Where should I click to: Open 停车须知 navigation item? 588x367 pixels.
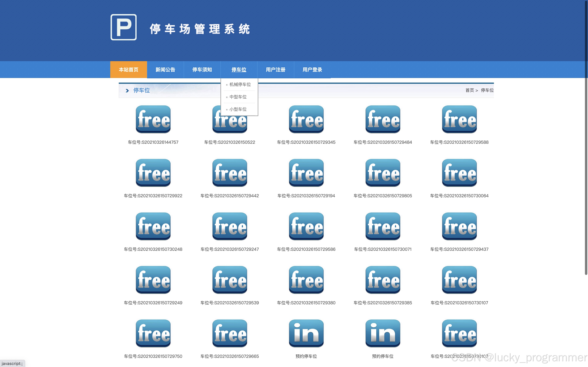pyautogui.click(x=202, y=70)
